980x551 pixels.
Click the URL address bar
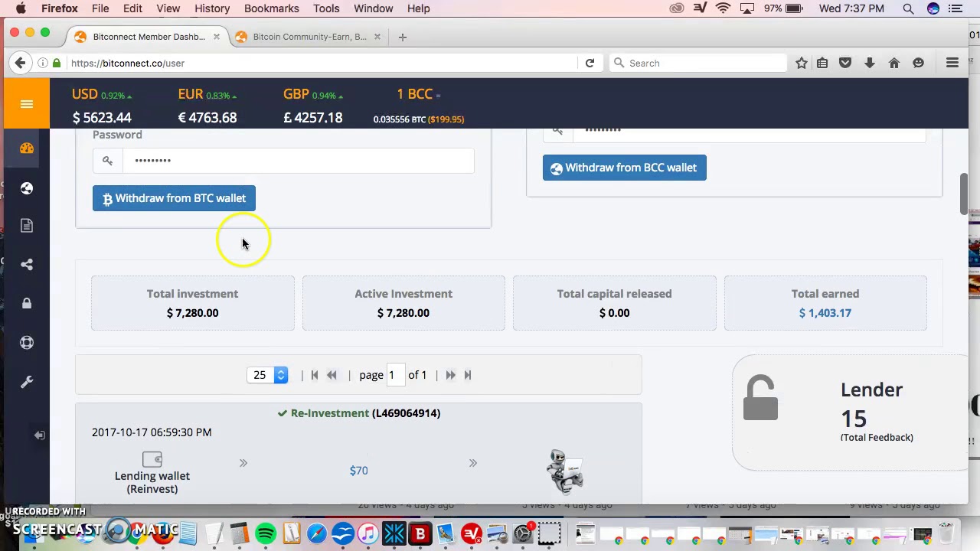[322, 63]
